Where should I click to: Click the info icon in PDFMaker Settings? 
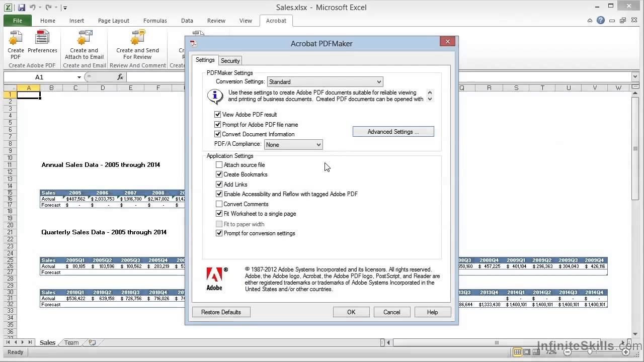point(215,96)
